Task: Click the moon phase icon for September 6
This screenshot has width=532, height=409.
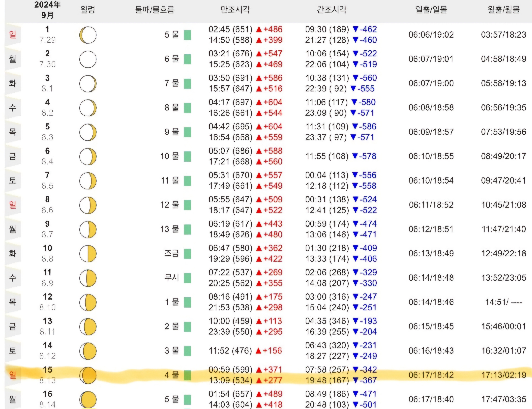Action: (x=88, y=157)
